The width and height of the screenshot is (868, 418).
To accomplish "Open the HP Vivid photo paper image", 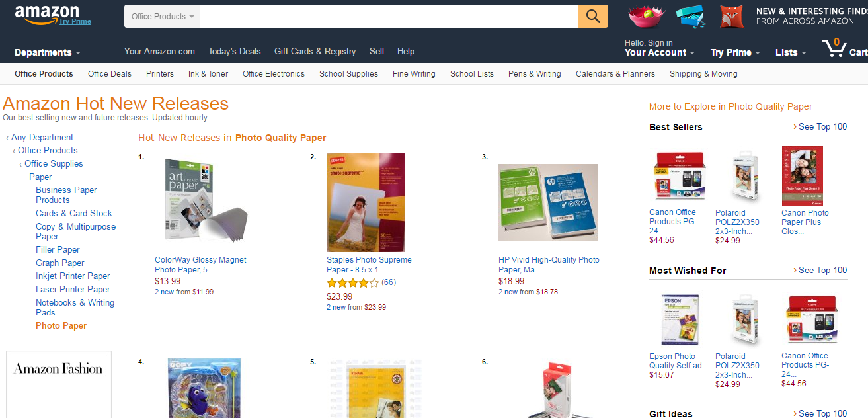I will tap(548, 202).
